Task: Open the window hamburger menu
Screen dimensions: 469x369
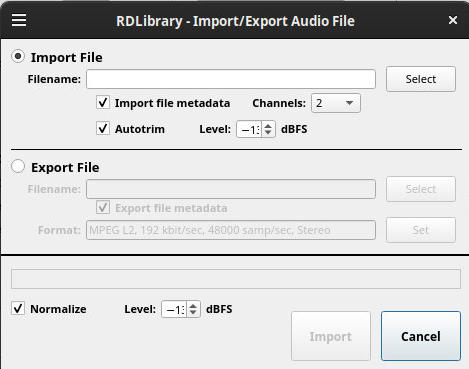Action: tap(19, 20)
